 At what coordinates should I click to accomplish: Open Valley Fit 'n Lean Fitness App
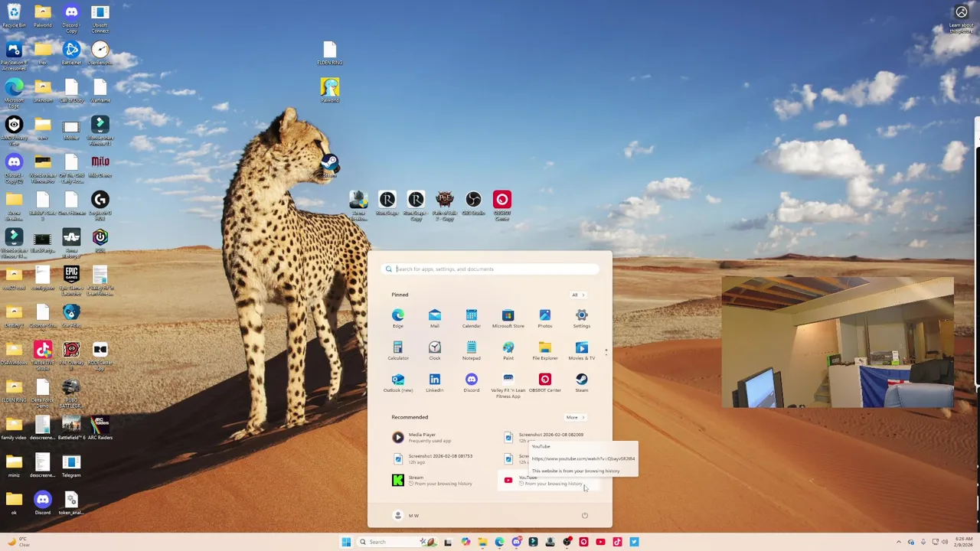[508, 386]
